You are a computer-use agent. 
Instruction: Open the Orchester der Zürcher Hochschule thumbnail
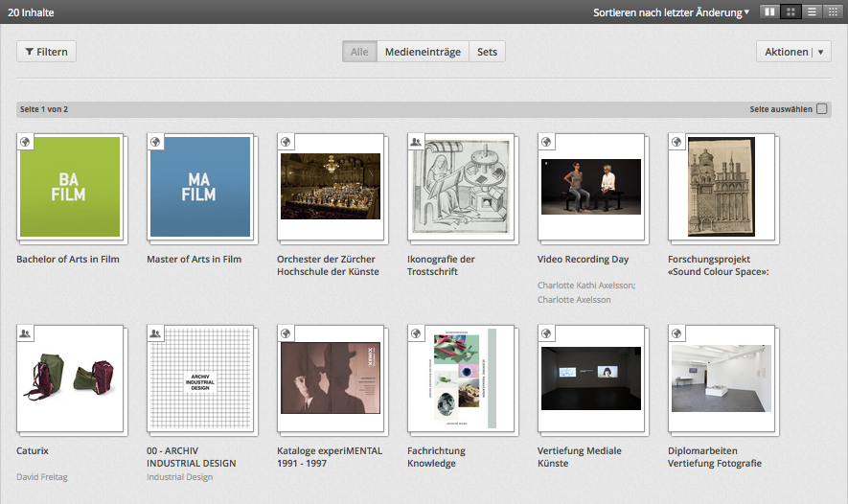point(331,187)
